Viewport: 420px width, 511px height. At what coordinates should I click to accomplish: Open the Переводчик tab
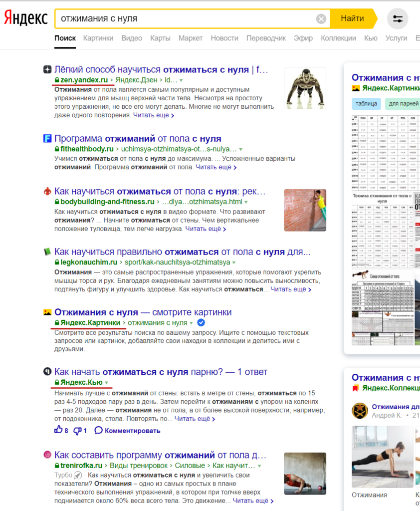pos(266,38)
